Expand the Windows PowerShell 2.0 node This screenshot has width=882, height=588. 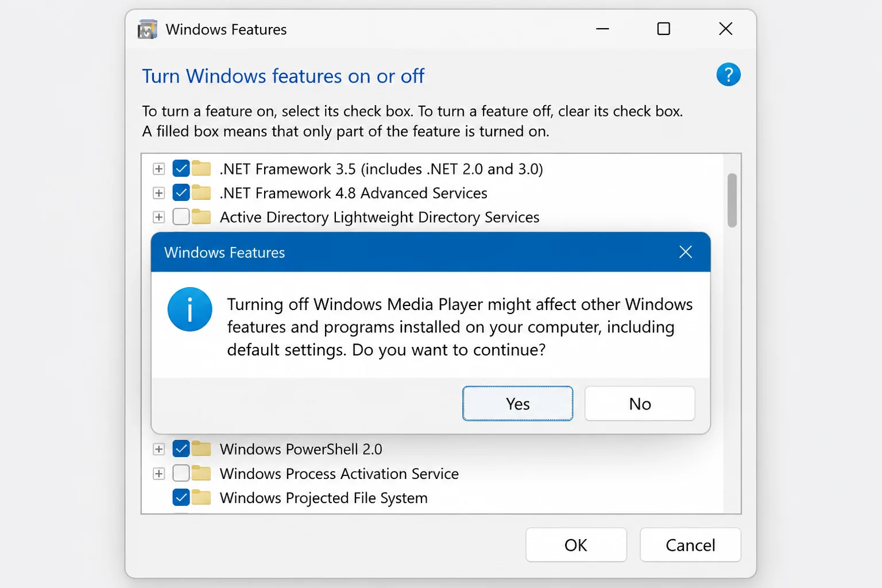(x=159, y=449)
